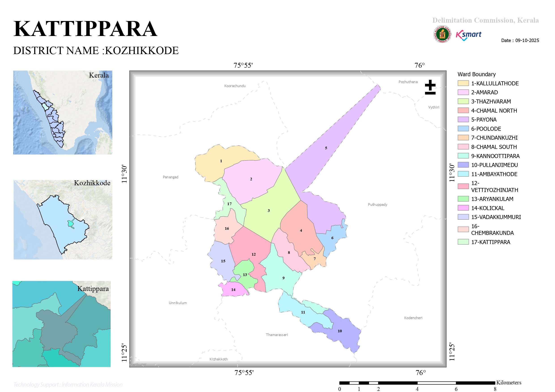Click the 13-ARYANKULAM legend color swatch
Screen dimensions: 555x392
(463, 199)
